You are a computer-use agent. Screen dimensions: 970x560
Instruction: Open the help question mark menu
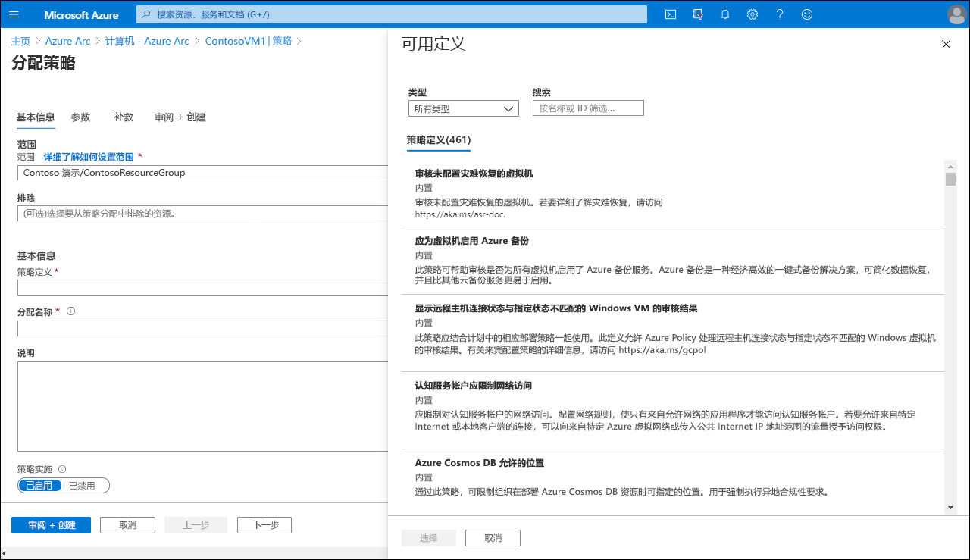coord(780,14)
